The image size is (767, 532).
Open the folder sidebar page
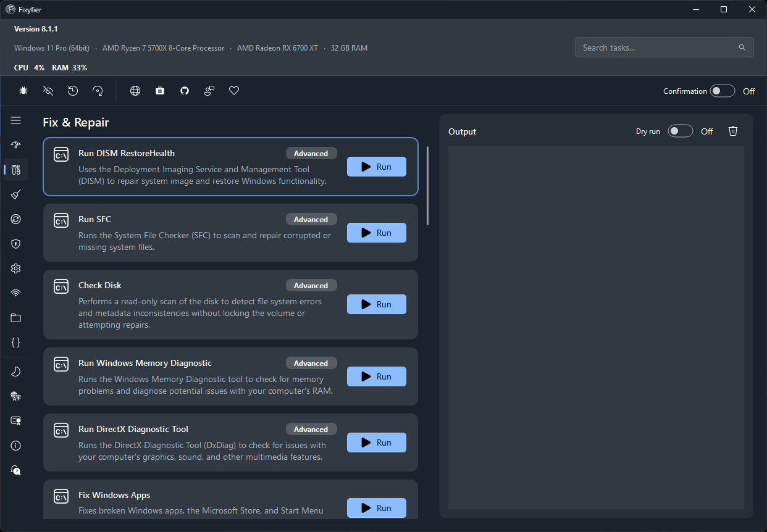[x=16, y=318]
